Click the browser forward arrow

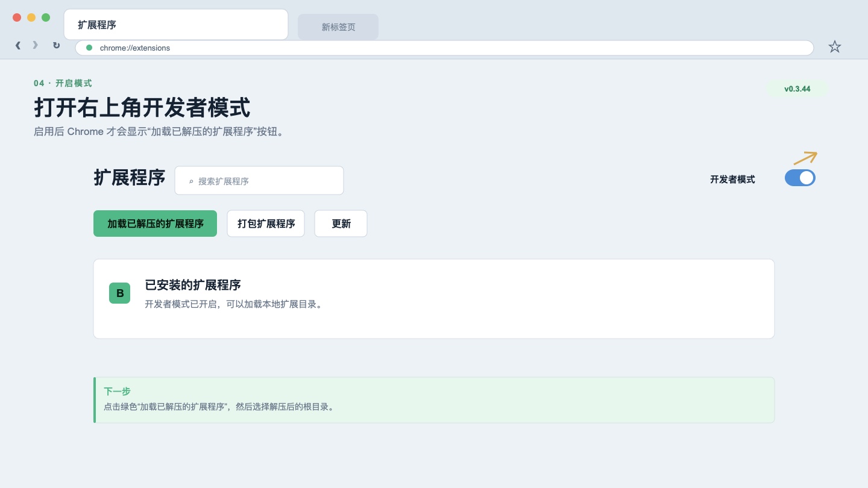pyautogui.click(x=35, y=45)
